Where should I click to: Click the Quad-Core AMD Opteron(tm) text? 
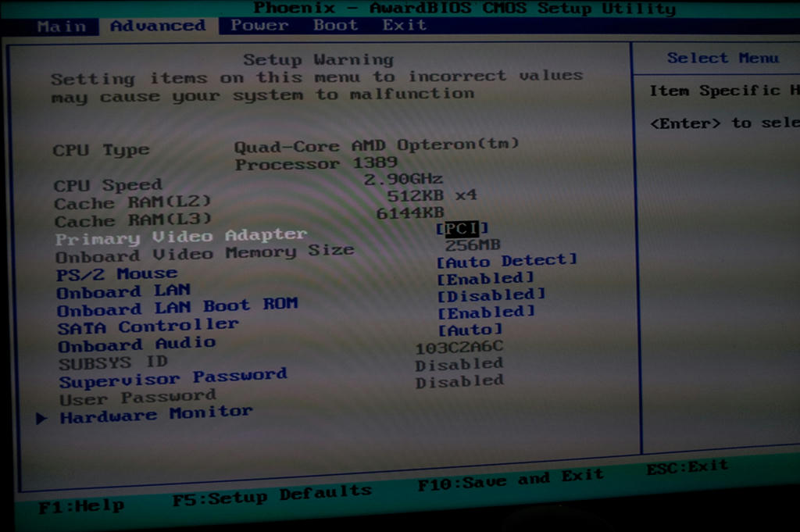(x=377, y=145)
